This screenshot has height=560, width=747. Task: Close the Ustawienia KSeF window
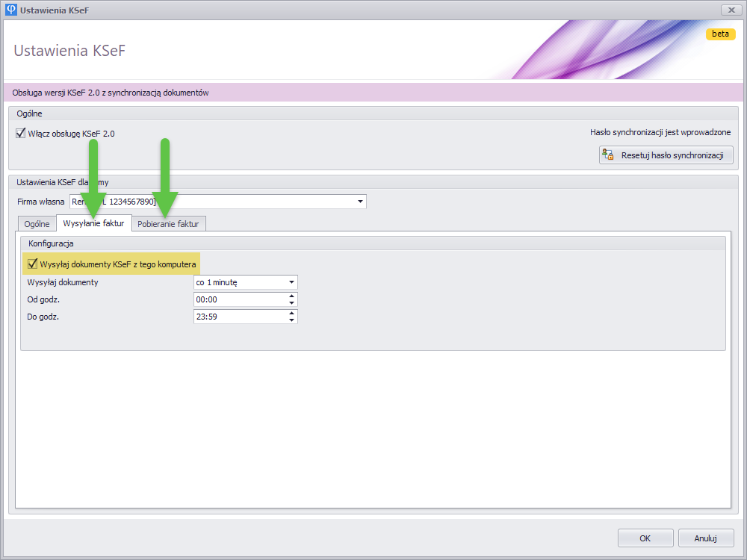(730, 10)
